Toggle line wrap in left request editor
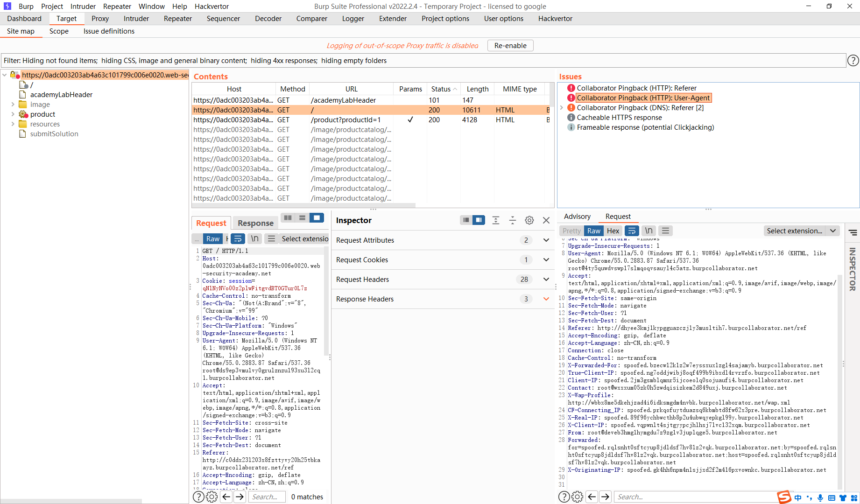 (x=238, y=239)
